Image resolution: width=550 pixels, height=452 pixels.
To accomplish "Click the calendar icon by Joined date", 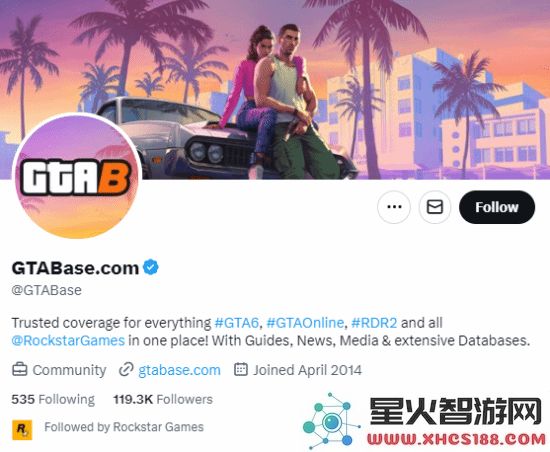I will 241,370.
